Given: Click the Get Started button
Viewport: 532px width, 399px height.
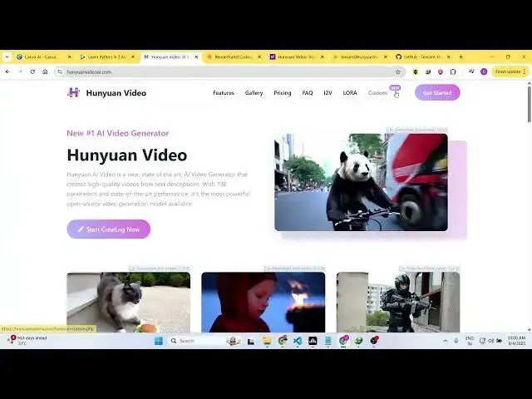Looking at the screenshot, I should click(437, 92).
